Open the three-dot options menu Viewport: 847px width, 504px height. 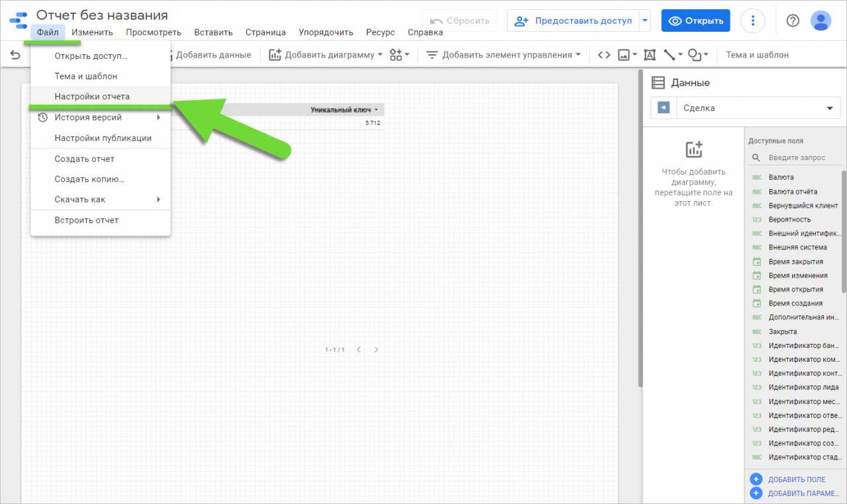tap(752, 21)
